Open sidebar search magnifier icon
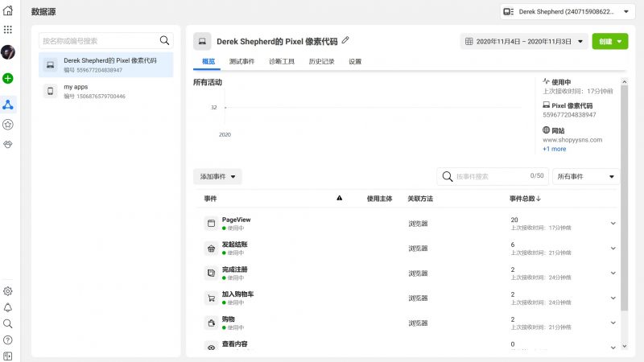The width and height of the screenshot is (644, 362). [8, 324]
